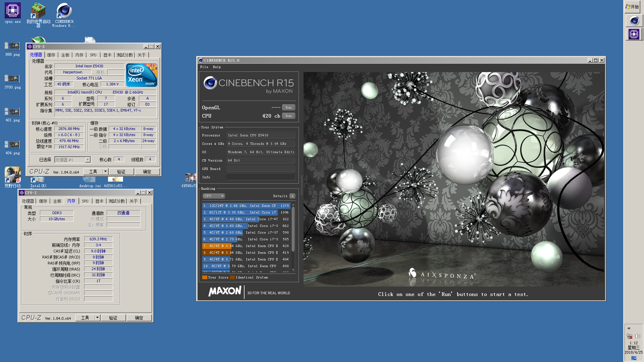
Task: Click the ranking list vertical scrollbar
Action: (x=293, y=229)
